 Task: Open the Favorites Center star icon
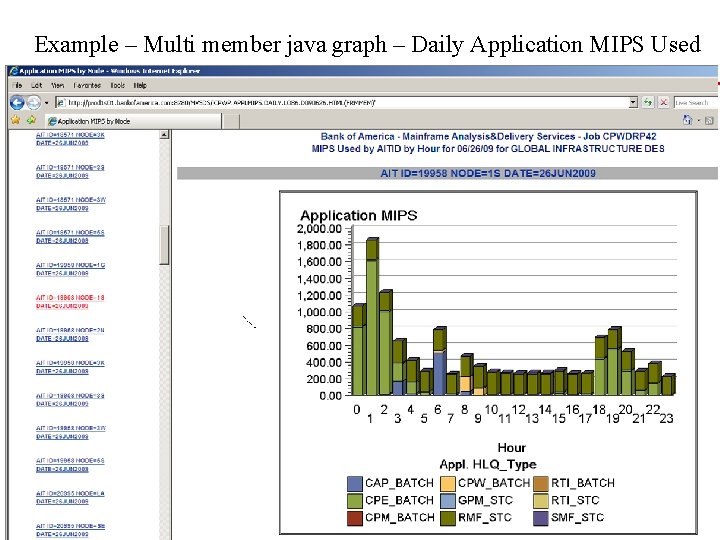pos(16,120)
